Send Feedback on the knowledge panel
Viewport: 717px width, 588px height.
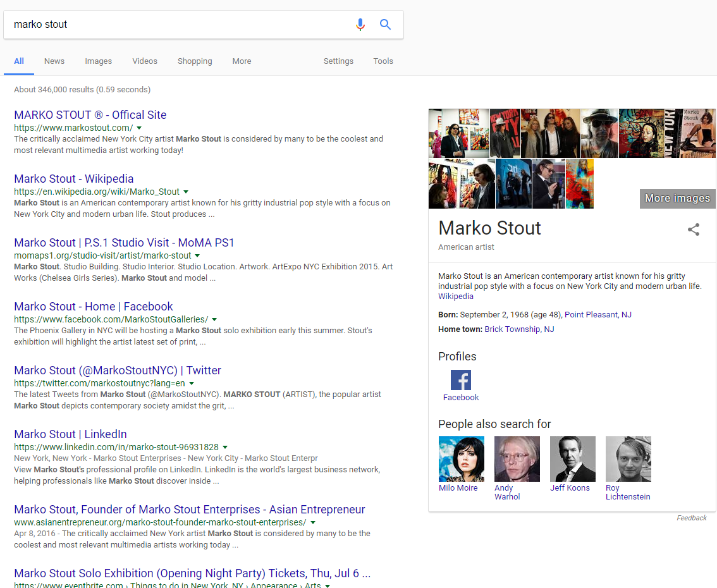[692, 518]
